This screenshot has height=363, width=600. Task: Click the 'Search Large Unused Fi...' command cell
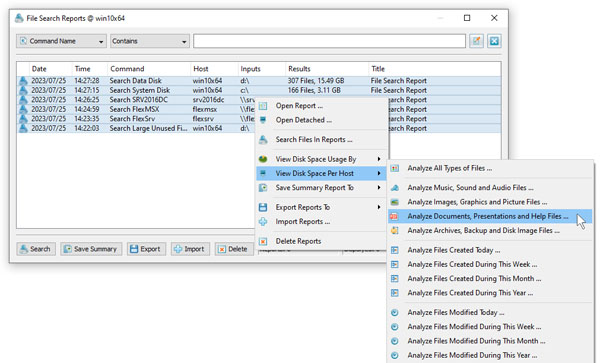tap(148, 129)
